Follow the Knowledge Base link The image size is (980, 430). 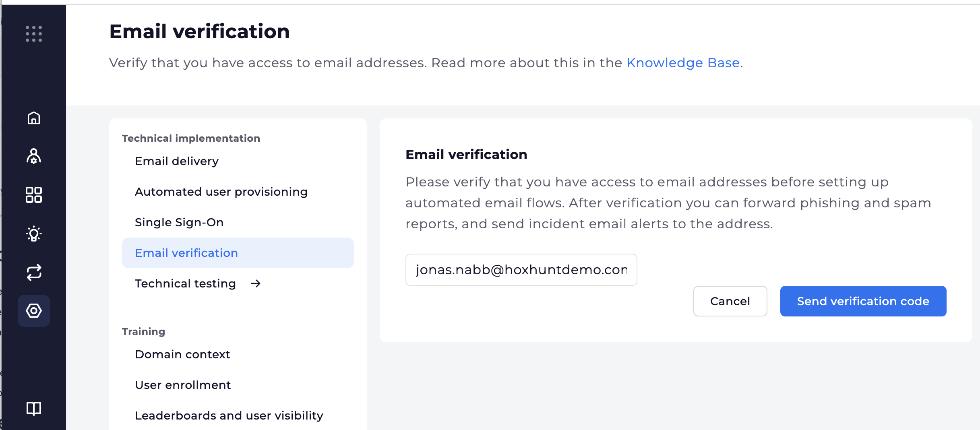coord(683,63)
